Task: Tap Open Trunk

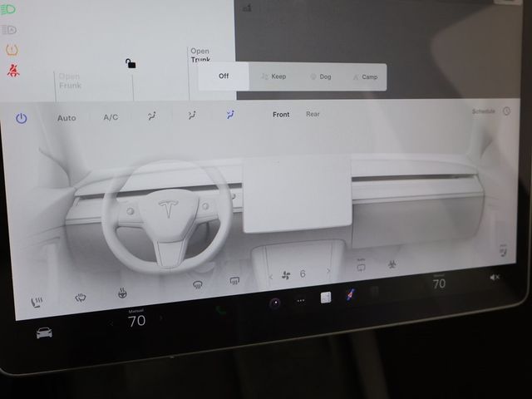Action: 200,56
